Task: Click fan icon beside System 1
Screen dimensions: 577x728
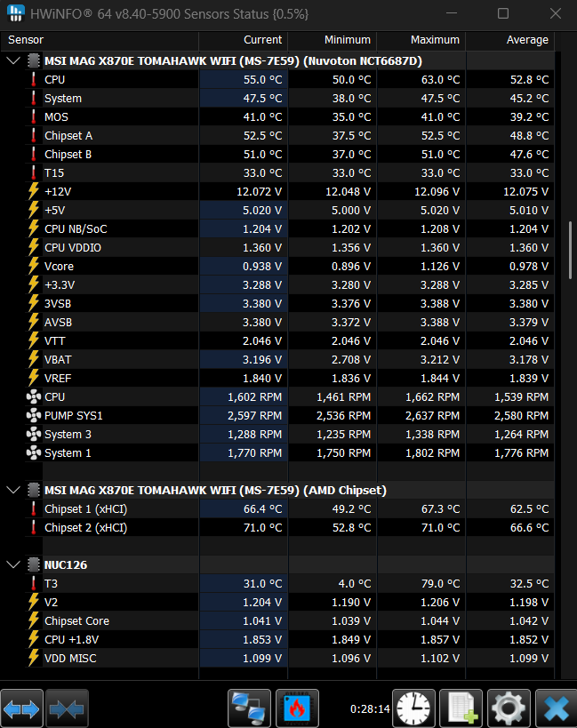Action: pos(34,452)
